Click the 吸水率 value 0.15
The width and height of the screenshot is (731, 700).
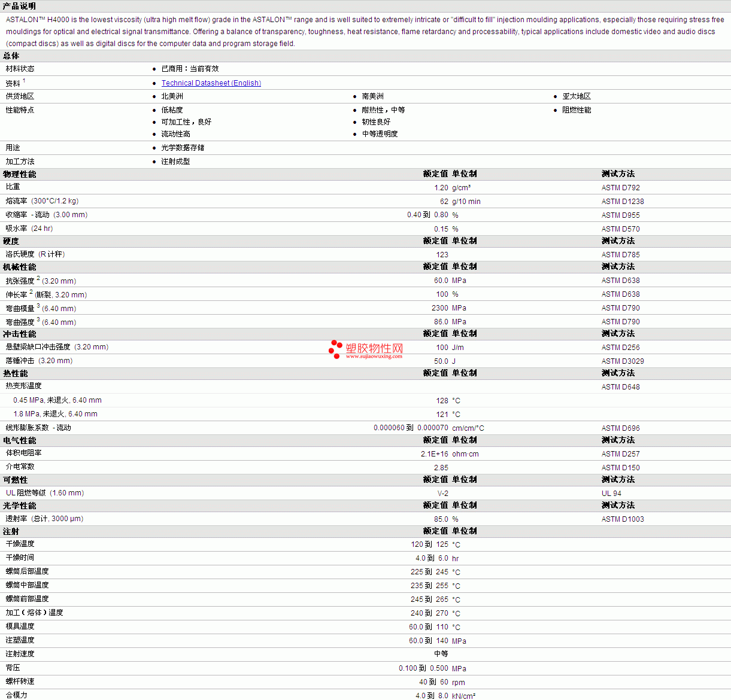[441, 229]
